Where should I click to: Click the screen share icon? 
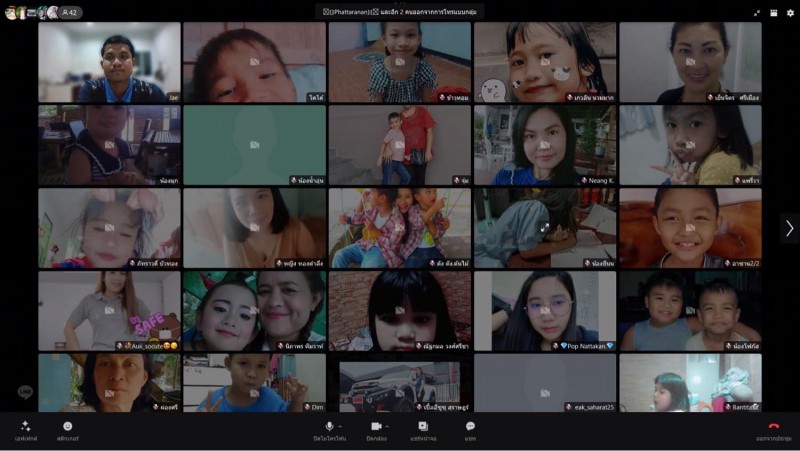click(x=423, y=427)
